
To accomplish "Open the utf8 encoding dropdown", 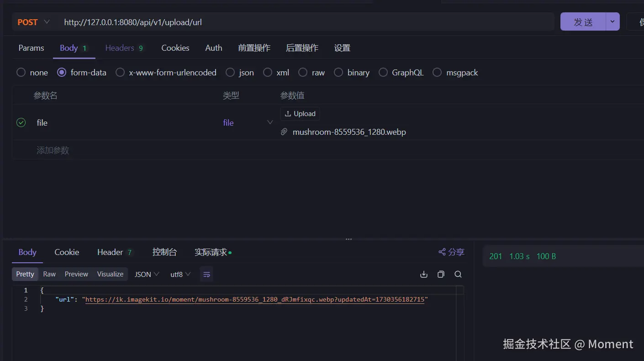I will coord(180,274).
